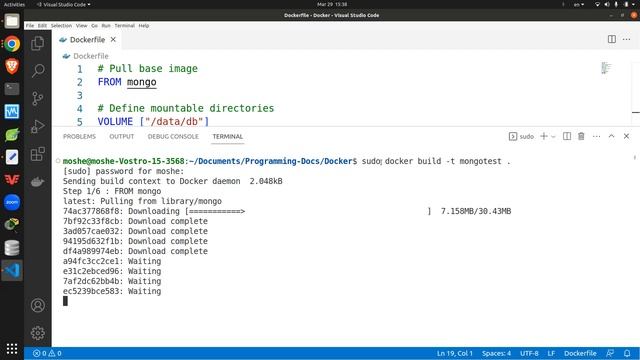Maximize the panel with chevron up
640x360 pixels.
611,136
